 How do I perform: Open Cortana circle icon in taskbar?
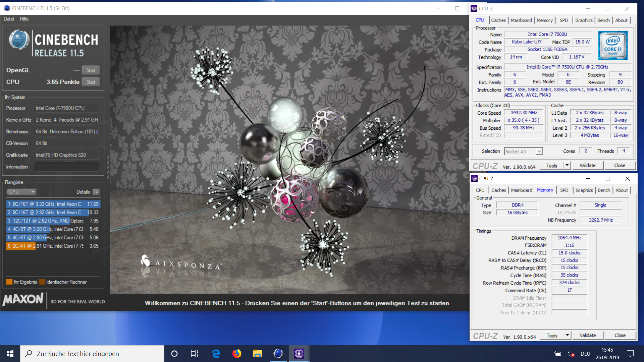coord(174,354)
